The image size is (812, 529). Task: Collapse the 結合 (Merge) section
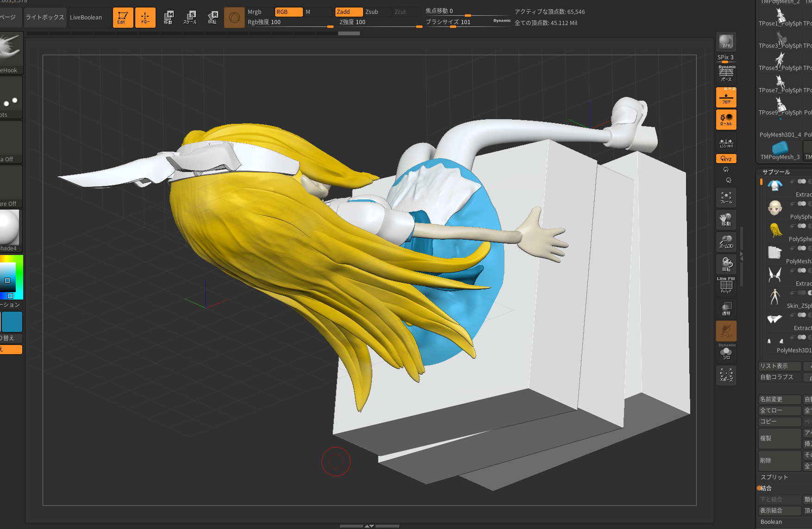click(x=766, y=489)
